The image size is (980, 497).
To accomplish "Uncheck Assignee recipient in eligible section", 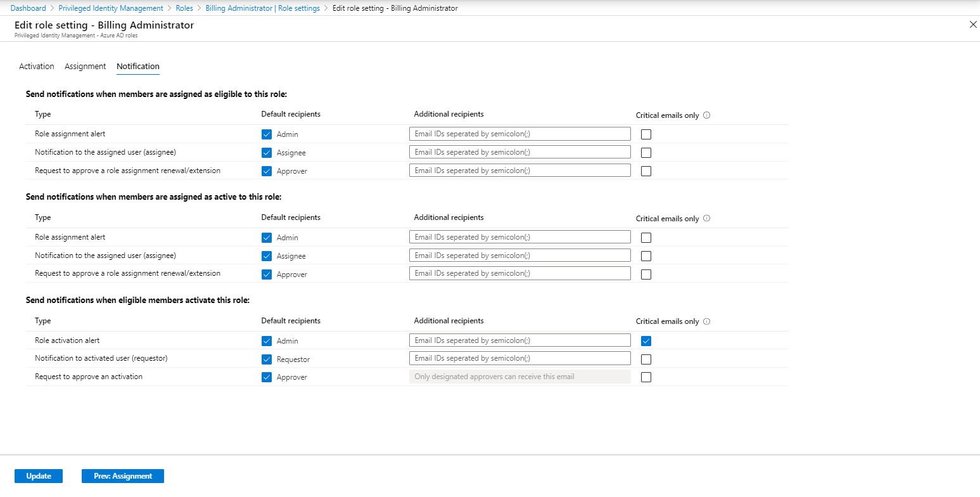I will 267,153.
